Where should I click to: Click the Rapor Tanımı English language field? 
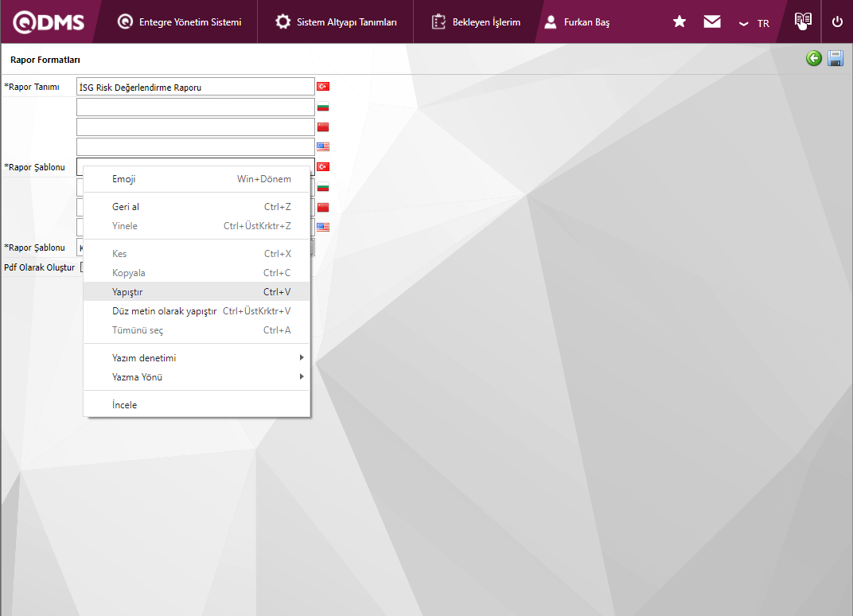point(195,146)
